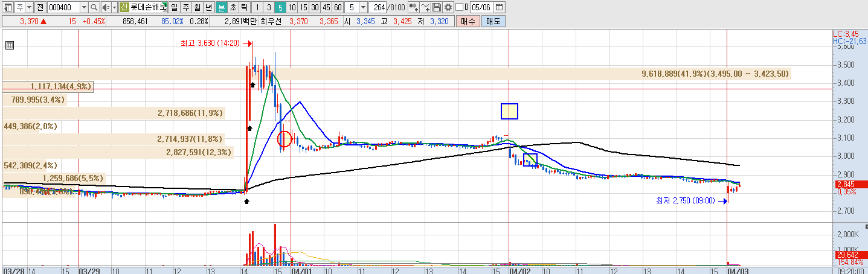Viewport: 868px width, 274px height.
Task: Click the LC:3.45 indicator text
Action: (x=846, y=34)
